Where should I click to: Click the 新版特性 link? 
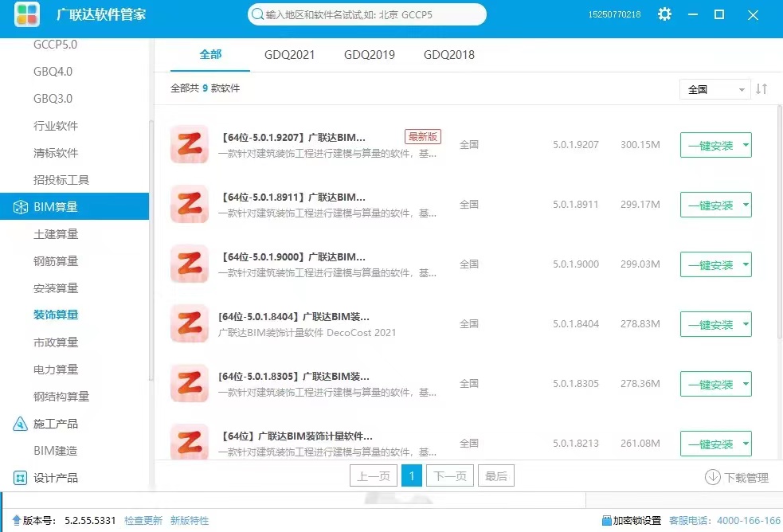point(190,521)
